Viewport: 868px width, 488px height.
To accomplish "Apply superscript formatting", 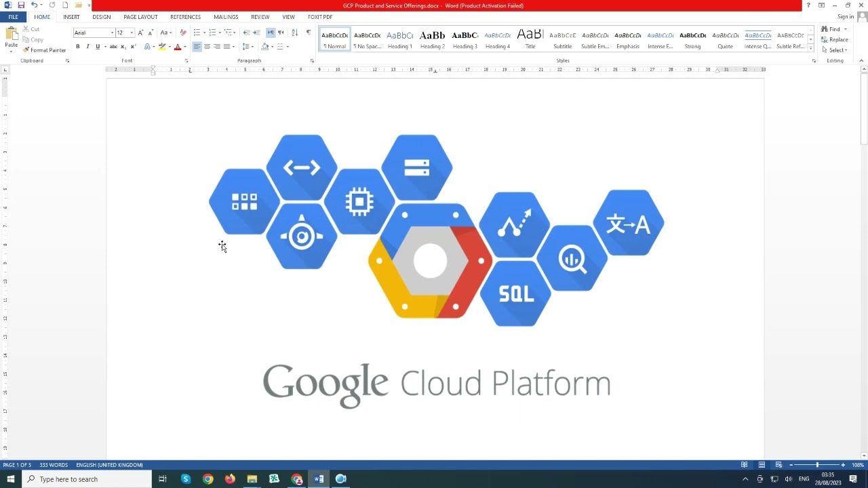I will click(x=133, y=47).
